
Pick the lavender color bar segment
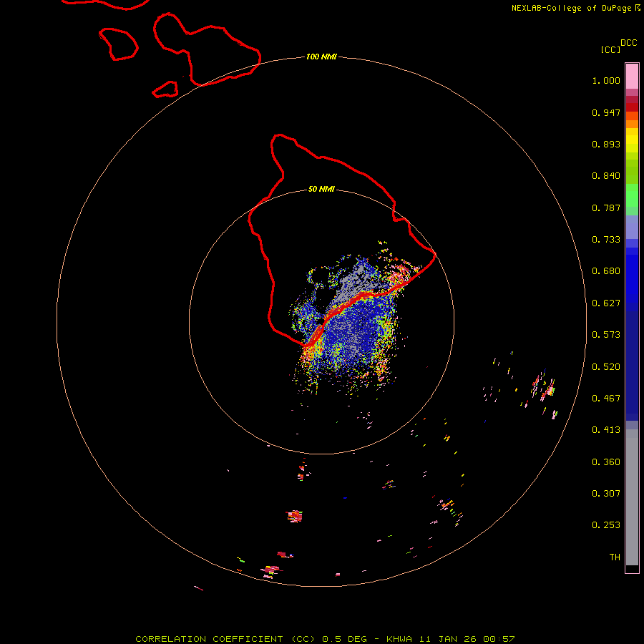click(x=632, y=227)
